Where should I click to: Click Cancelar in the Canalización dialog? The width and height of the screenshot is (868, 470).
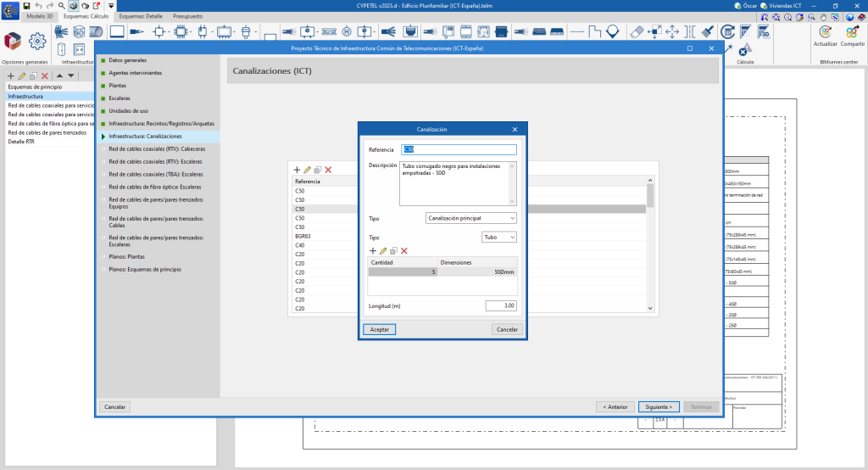[507, 329]
